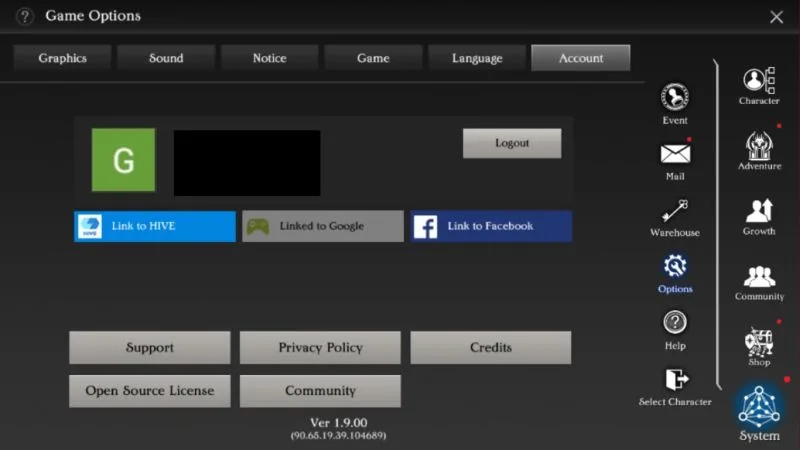Open the Event menu icon
This screenshot has height=450, width=800.
(x=675, y=98)
